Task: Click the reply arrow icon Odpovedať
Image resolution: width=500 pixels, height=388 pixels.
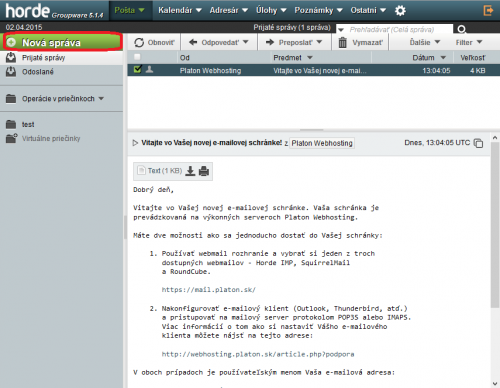Action: click(193, 42)
